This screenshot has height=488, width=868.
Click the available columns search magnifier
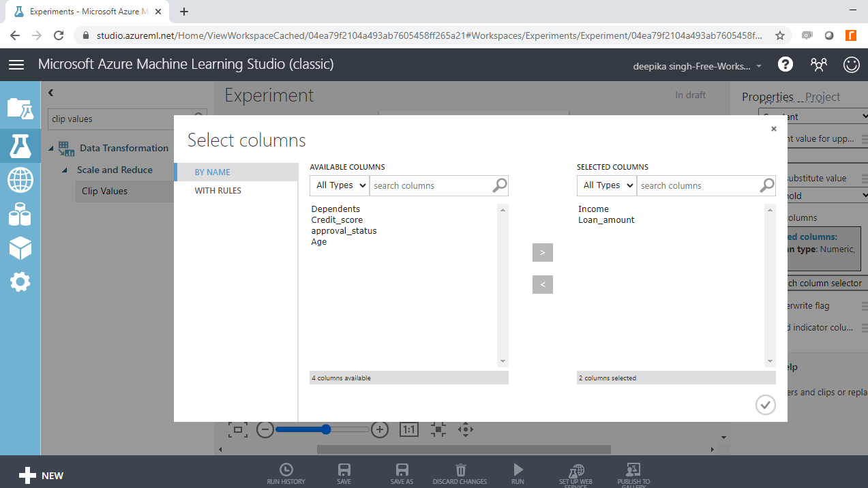[x=500, y=185]
